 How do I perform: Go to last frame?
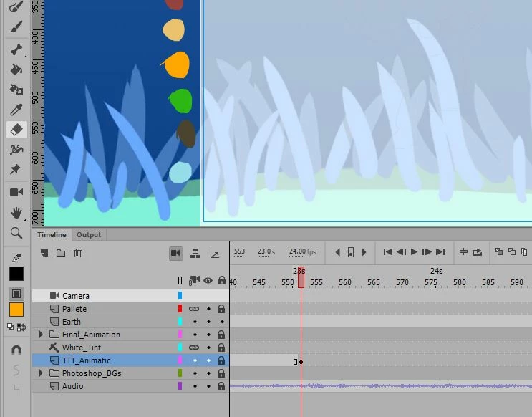(x=440, y=251)
